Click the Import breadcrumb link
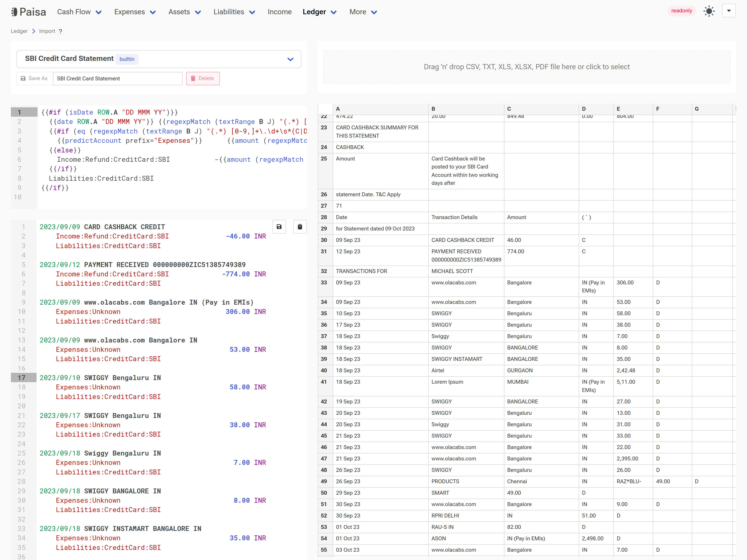747x560 pixels. pos(47,31)
